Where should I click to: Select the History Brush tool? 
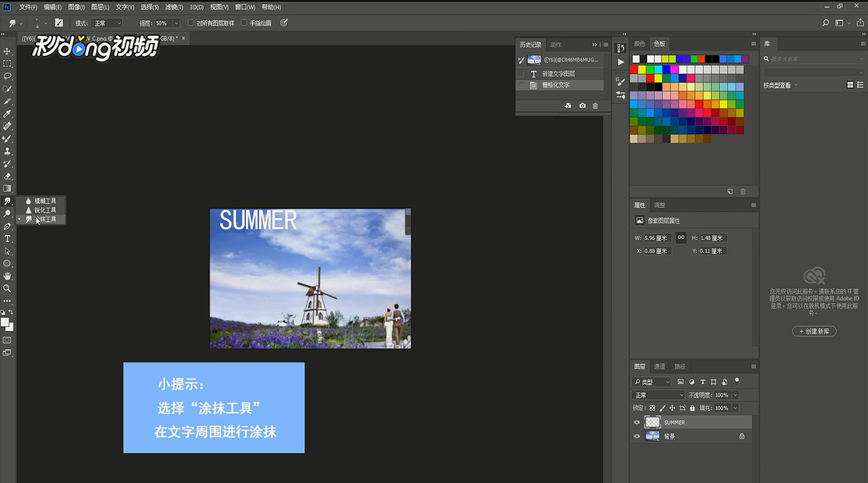pos(7,164)
